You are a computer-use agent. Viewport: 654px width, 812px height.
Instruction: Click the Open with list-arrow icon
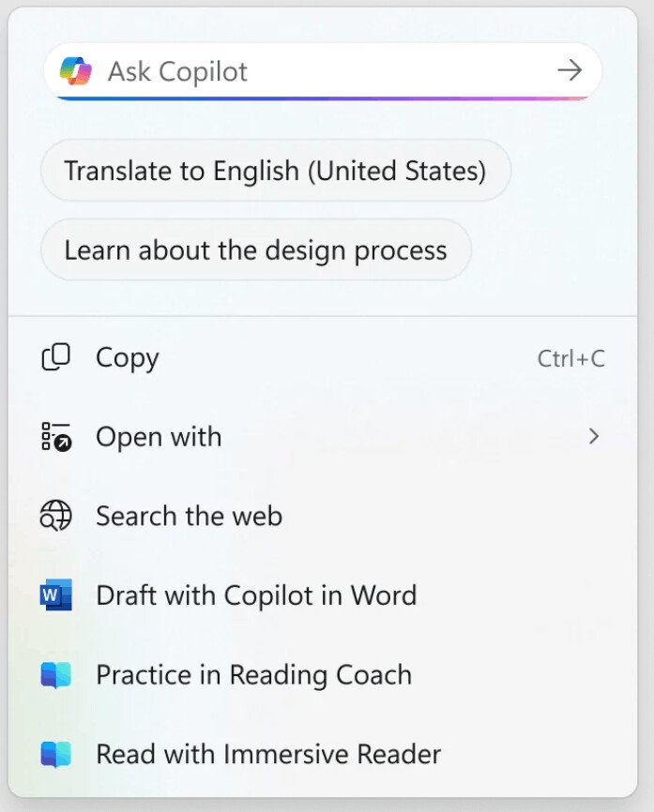click(56, 437)
